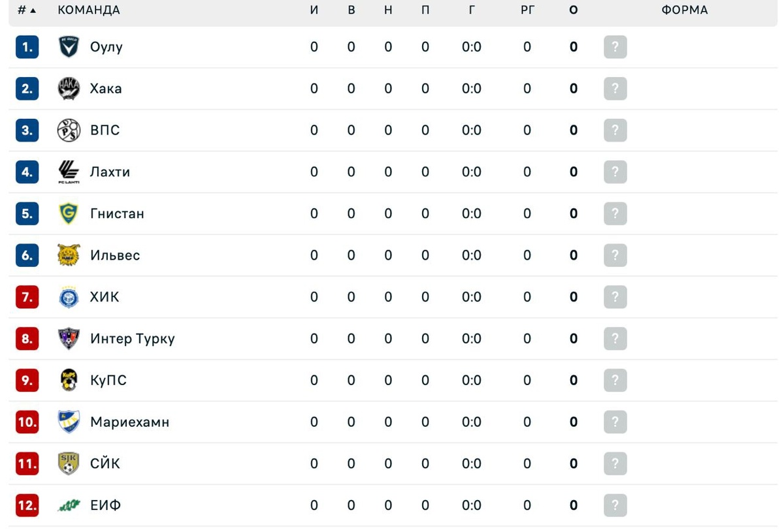Click the form placeholder for Оулу
The height and width of the screenshot is (532, 784).
click(615, 47)
